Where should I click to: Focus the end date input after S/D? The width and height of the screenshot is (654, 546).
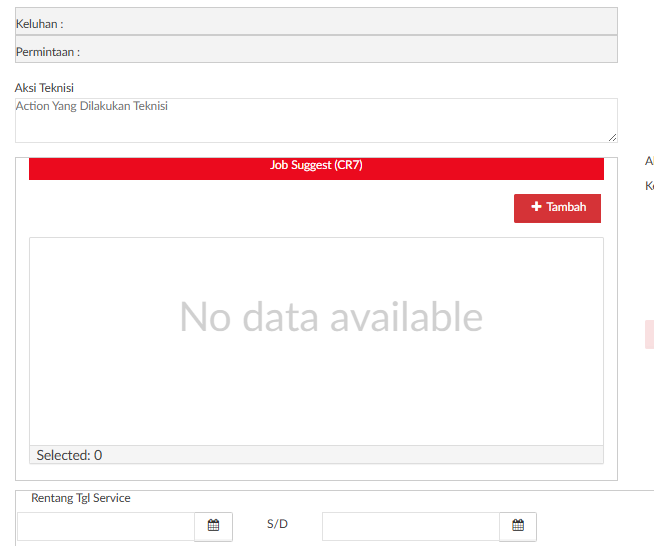click(410, 526)
